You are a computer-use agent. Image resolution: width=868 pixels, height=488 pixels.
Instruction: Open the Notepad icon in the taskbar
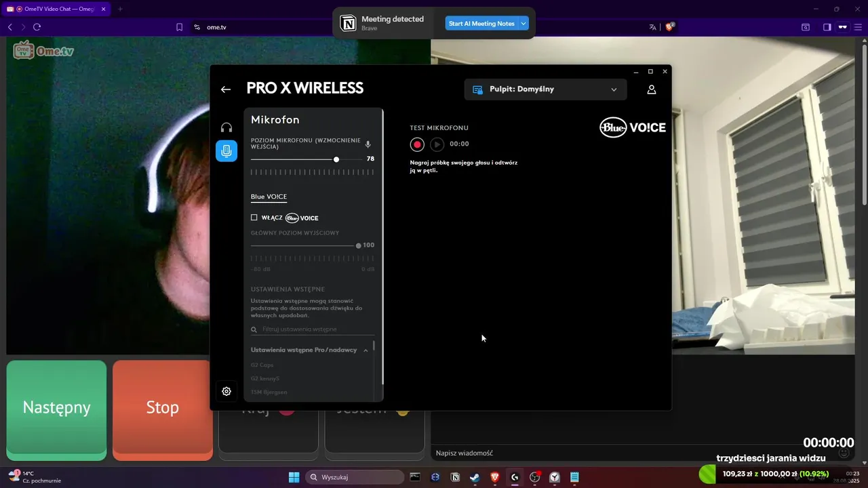tap(574, 477)
